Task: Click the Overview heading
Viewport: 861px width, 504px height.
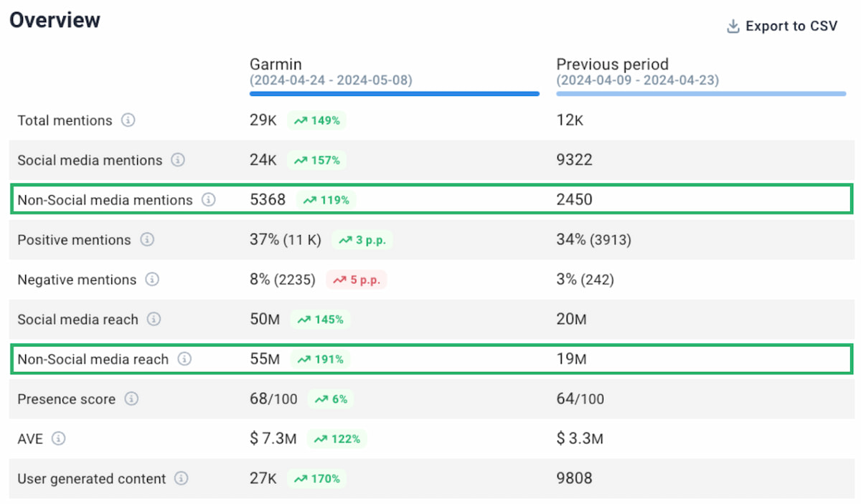Action: (55, 20)
